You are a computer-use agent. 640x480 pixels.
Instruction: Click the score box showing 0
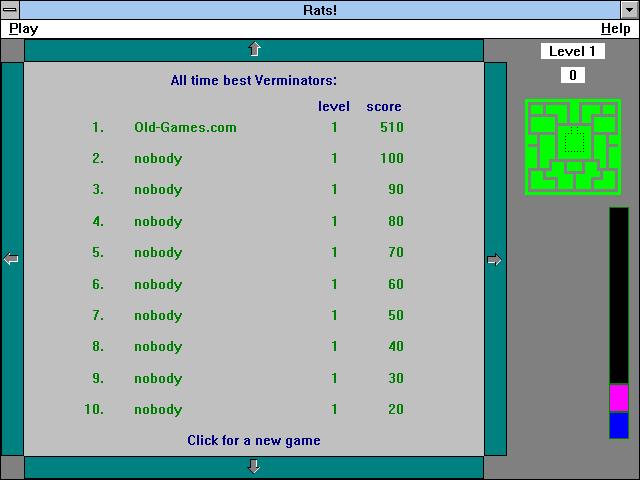573,75
